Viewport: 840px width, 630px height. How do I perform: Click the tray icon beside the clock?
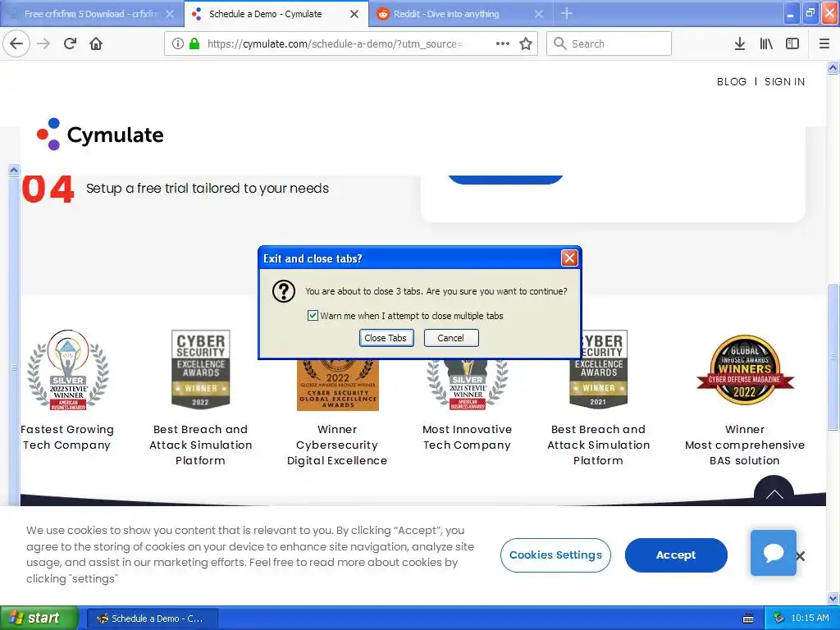[x=778, y=618]
